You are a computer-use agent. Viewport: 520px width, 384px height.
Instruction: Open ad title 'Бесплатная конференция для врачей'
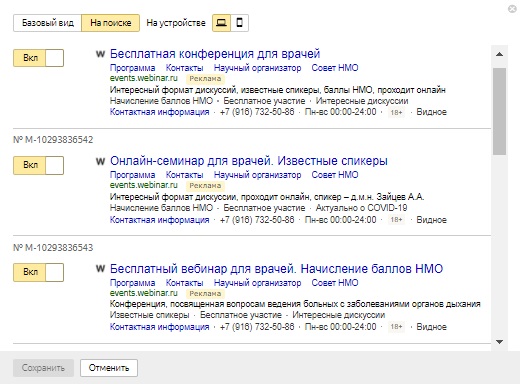pyautogui.click(x=215, y=54)
